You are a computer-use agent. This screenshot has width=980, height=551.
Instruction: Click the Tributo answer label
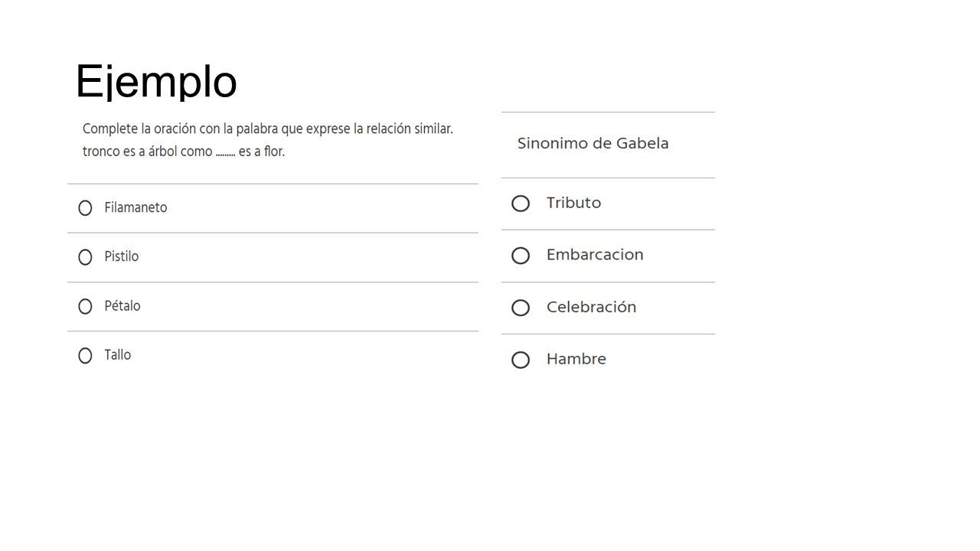[x=573, y=203]
